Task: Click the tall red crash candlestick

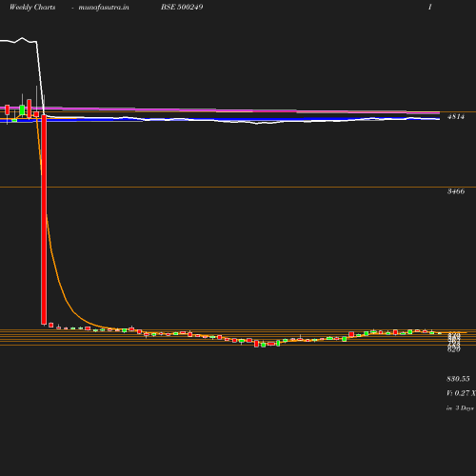Action: coord(44,220)
